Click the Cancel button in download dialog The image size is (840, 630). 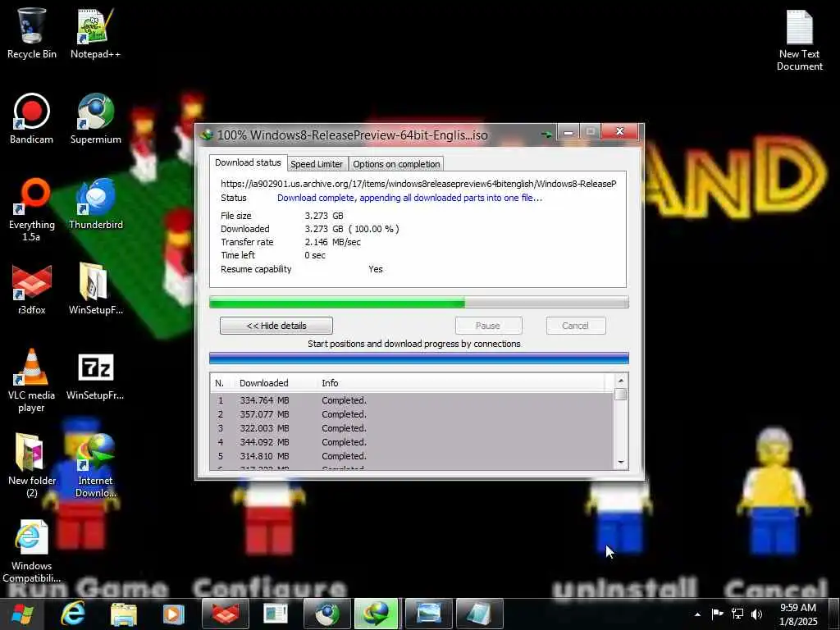(575, 326)
